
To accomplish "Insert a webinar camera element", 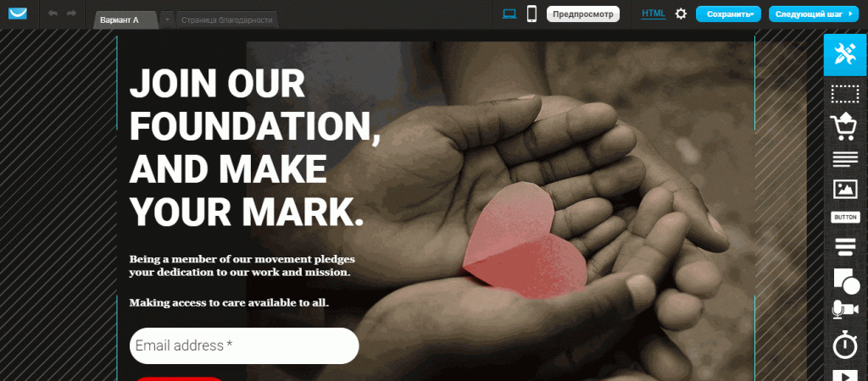I will (x=845, y=310).
